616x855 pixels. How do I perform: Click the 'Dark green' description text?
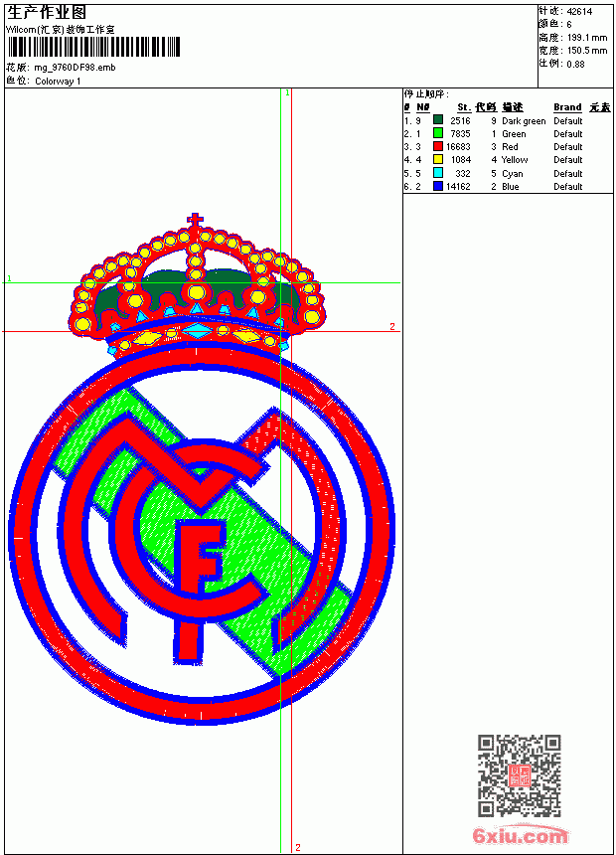tap(524, 121)
